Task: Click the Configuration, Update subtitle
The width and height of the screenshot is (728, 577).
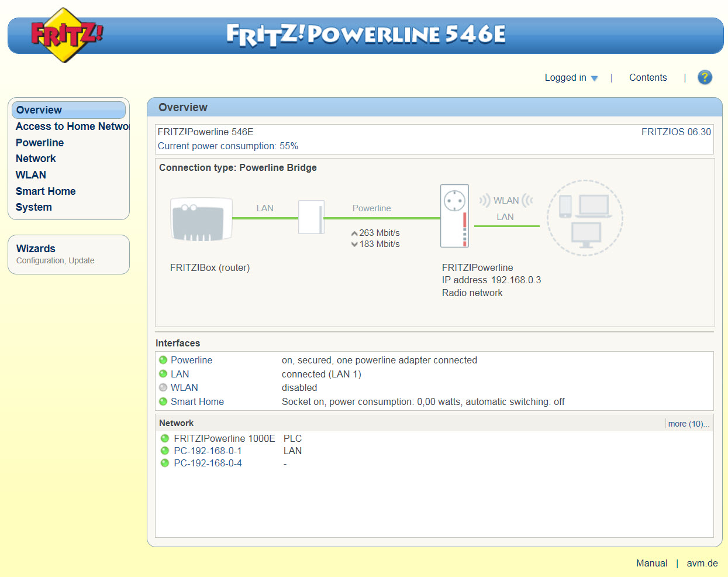Action: (x=55, y=260)
